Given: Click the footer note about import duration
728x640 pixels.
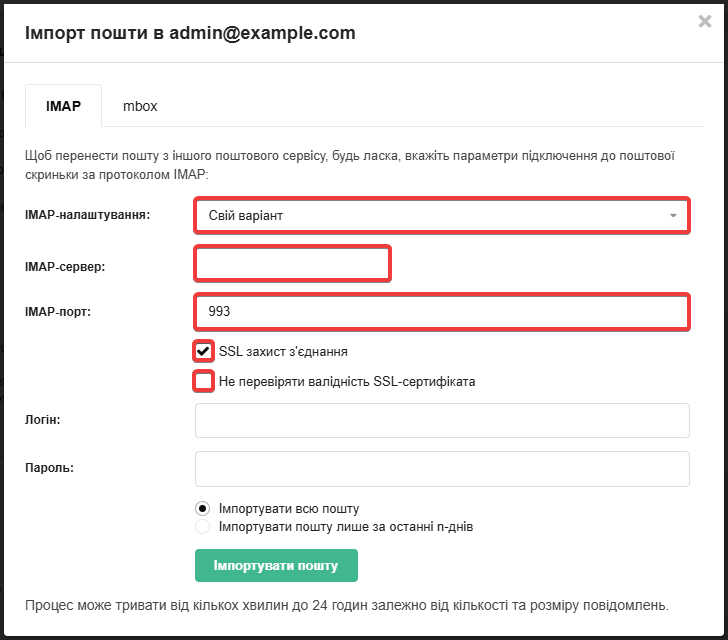Looking at the screenshot, I should tap(345, 605).
